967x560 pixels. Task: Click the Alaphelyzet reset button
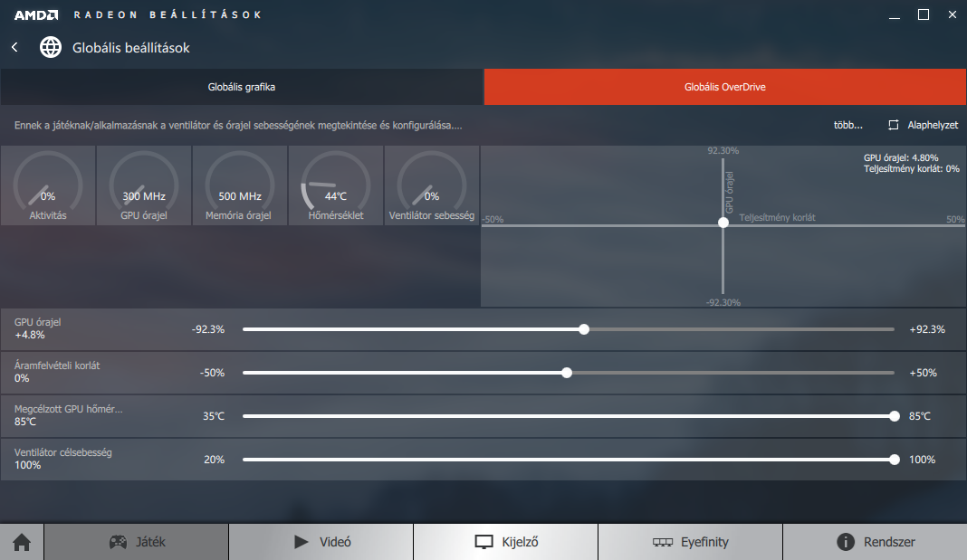pos(924,125)
